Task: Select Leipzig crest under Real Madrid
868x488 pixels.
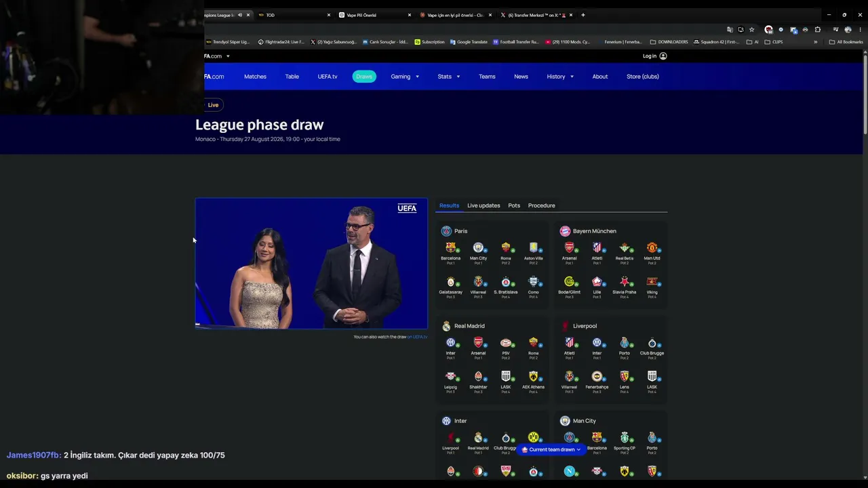Action: coord(450,377)
